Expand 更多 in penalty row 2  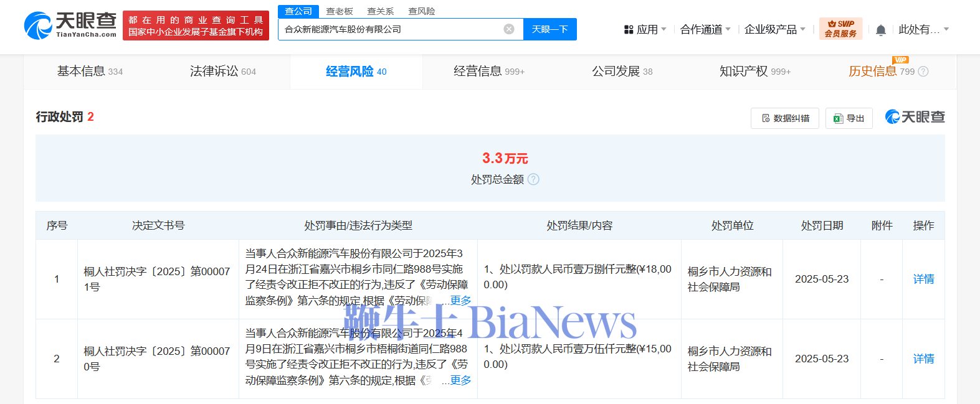coord(460,380)
